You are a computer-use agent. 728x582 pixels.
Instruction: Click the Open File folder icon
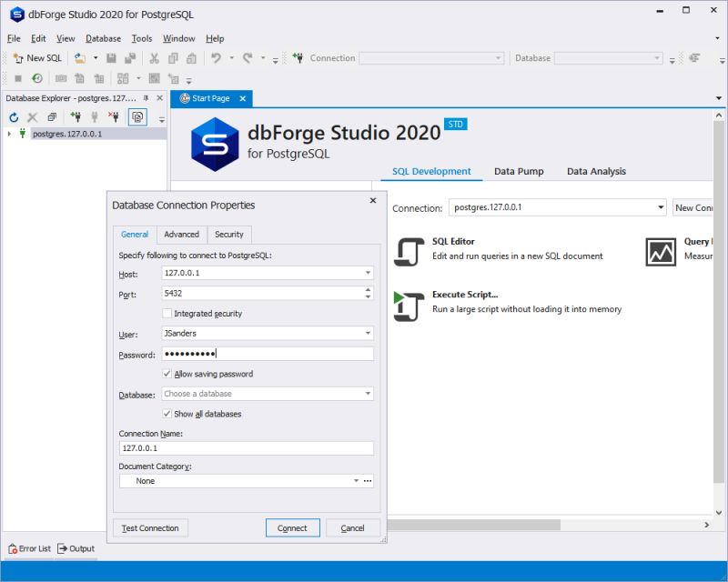(x=80, y=58)
